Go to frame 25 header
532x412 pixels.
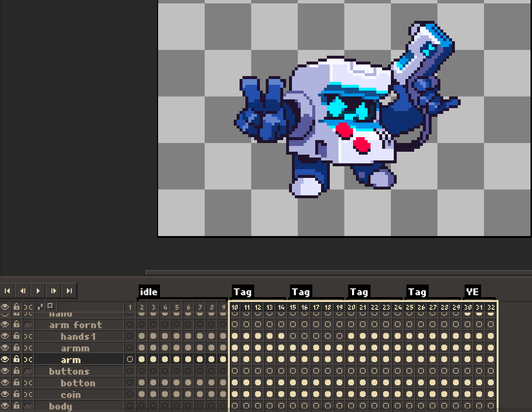(x=409, y=307)
